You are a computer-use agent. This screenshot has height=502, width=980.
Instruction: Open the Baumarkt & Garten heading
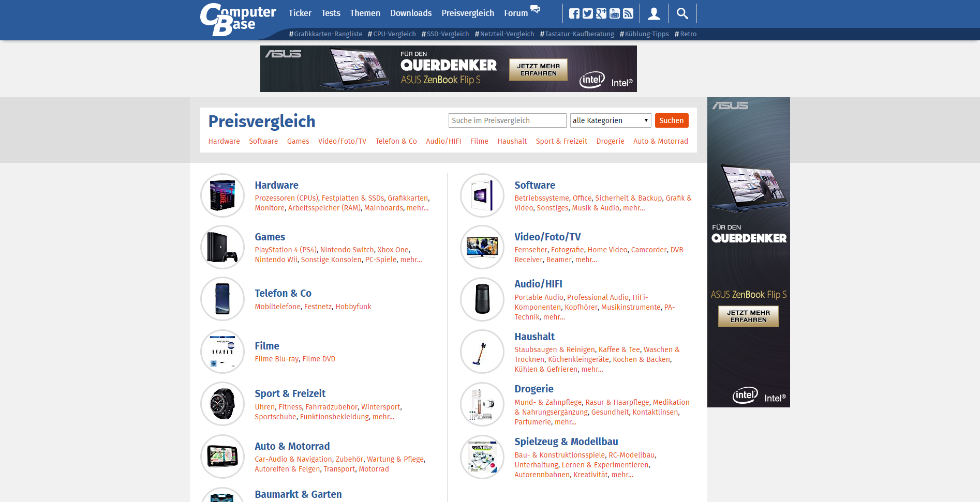pos(298,494)
